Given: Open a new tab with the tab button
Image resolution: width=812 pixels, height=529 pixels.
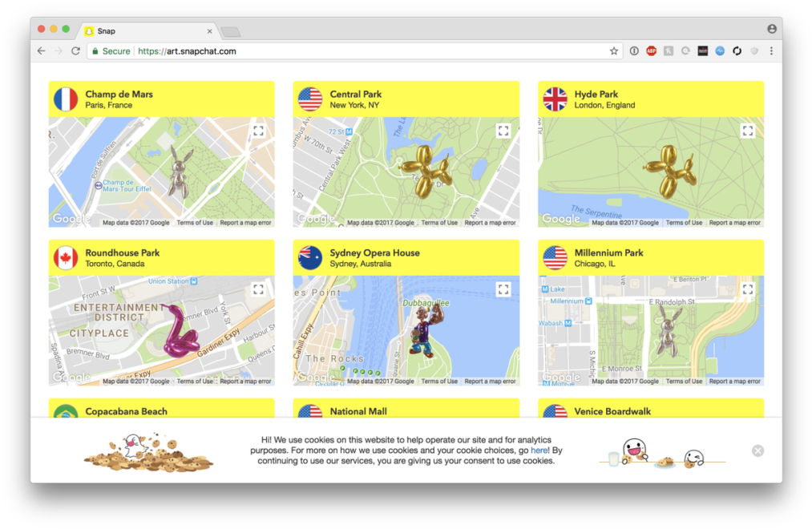Looking at the screenshot, I should click(230, 32).
